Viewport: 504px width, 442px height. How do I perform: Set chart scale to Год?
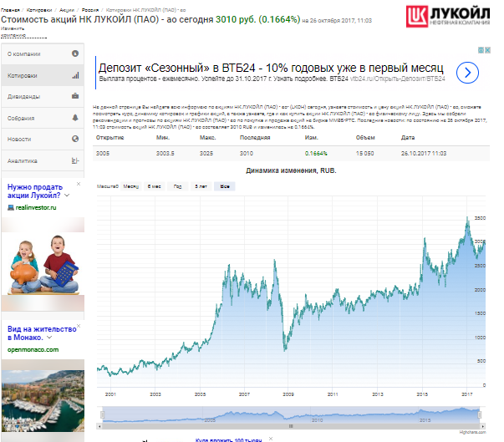177,186
